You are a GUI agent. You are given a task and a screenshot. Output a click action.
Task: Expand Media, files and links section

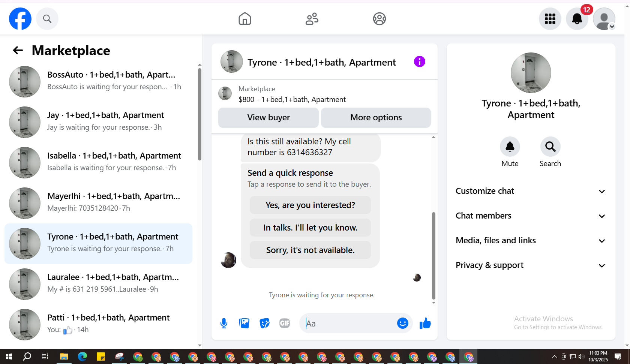coord(531,241)
